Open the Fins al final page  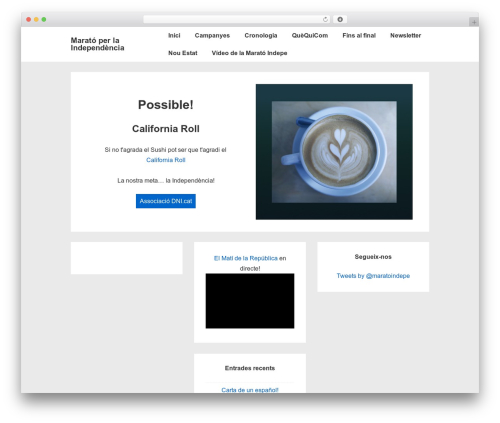[359, 35]
